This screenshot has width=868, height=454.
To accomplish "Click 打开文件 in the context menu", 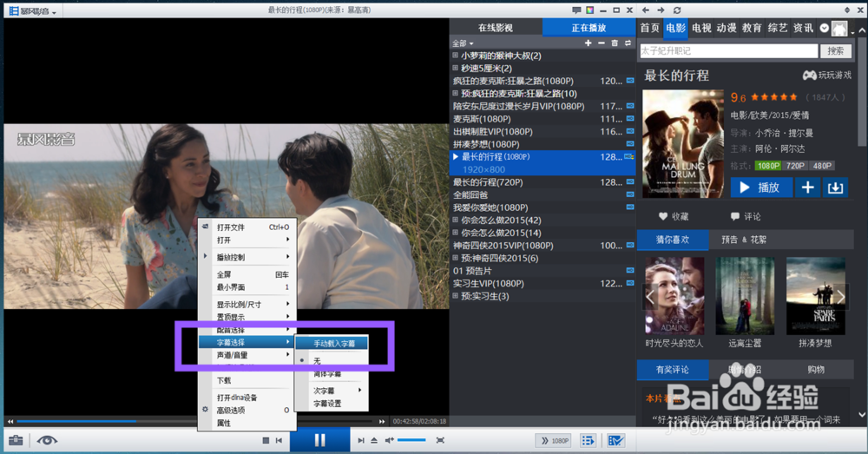I will (x=247, y=227).
